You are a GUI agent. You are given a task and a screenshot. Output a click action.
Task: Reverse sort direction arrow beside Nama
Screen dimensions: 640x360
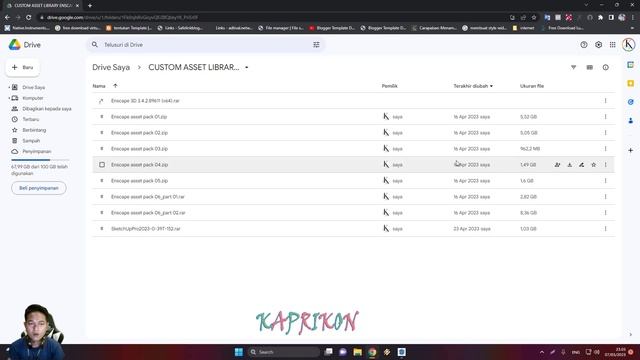(115, 86)
